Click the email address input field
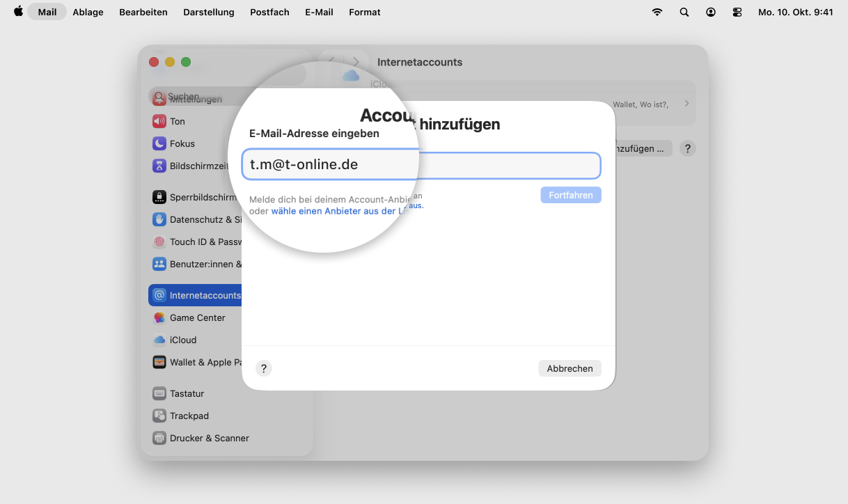This screenshot has width=848, height=504. click(x=487, y=166)
